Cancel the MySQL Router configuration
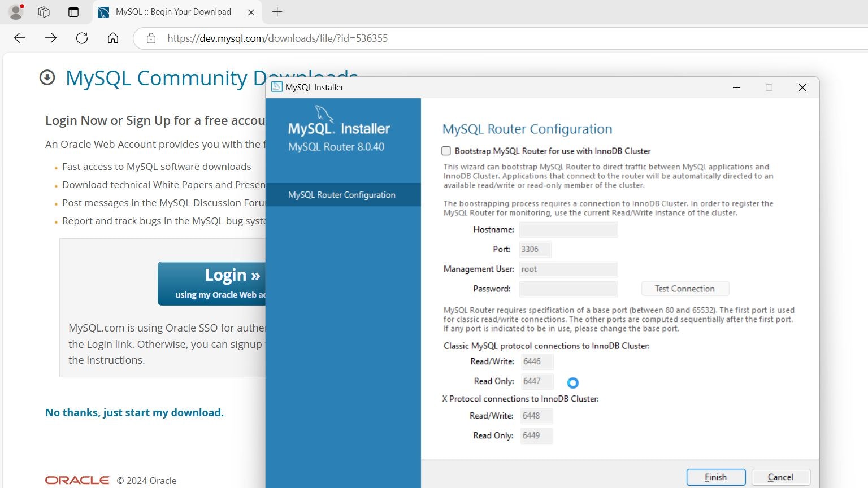The height and width of the screenshot is (488, 868). [x=780, y=477]
